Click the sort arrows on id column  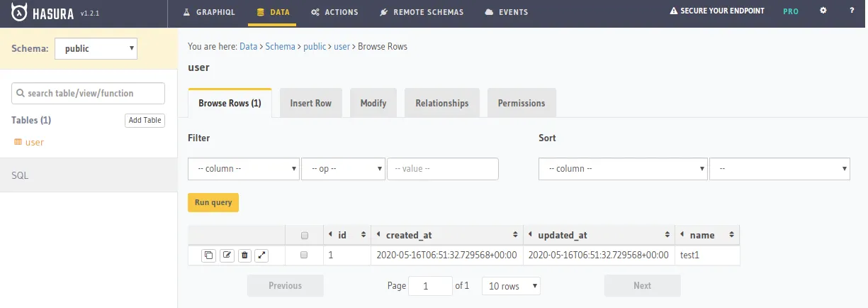pyautogui.click(x=363, y=235)
